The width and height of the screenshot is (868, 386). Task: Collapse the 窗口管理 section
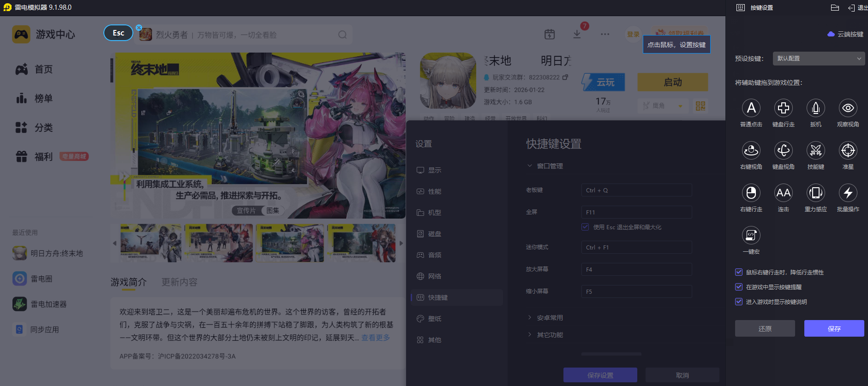pos(529,166)
